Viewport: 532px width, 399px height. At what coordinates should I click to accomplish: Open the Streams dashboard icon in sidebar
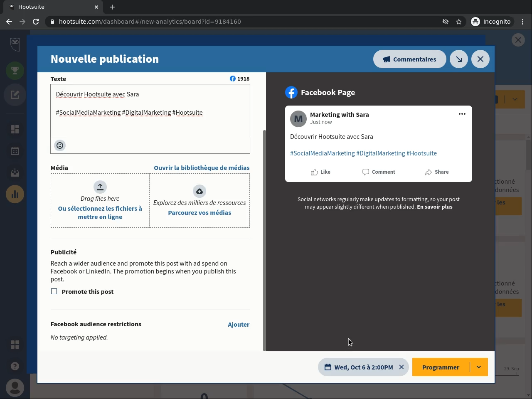coord(15,129)
